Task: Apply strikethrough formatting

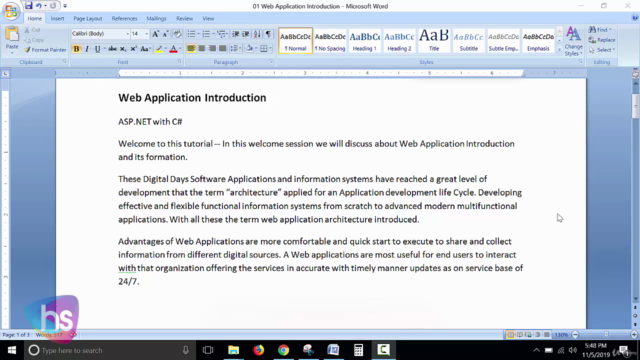Action: pos(112,49)
